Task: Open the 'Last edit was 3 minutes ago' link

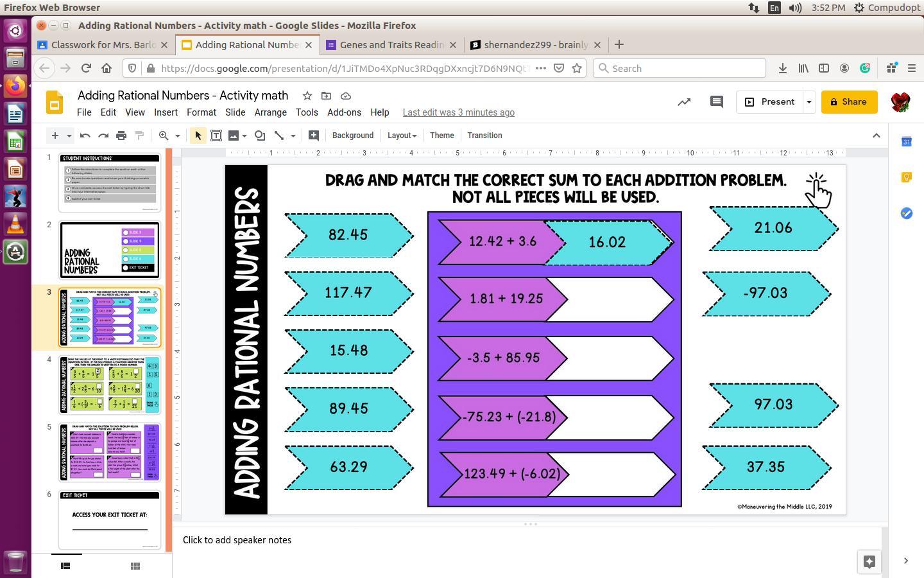Action: pyautogui.click(x=458, y=112)
